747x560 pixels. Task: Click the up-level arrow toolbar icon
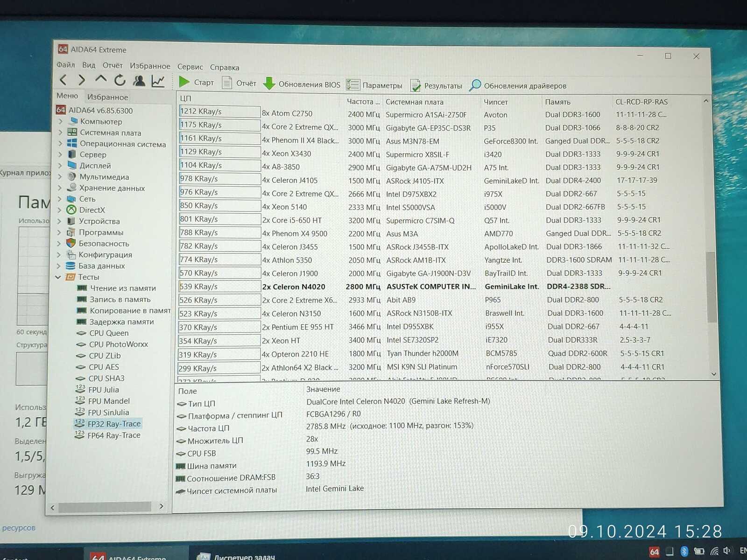point(100,79)
